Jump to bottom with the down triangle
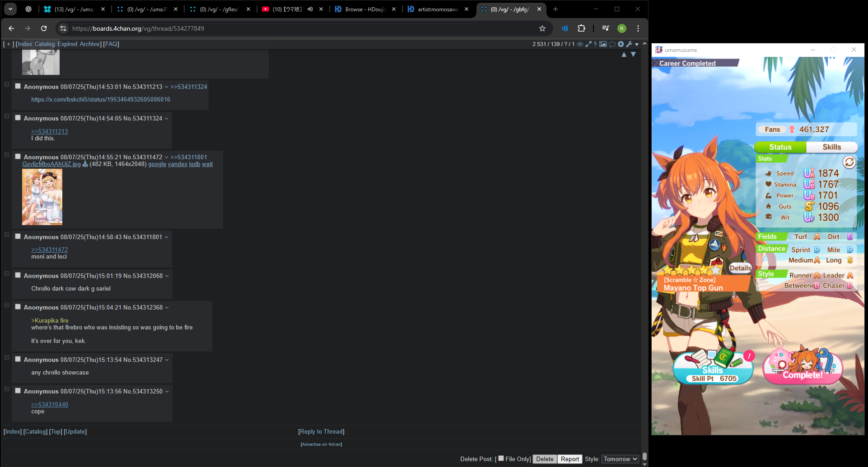Image resolution: width=868 pixels, height=467 pixels. pos(634,55)
